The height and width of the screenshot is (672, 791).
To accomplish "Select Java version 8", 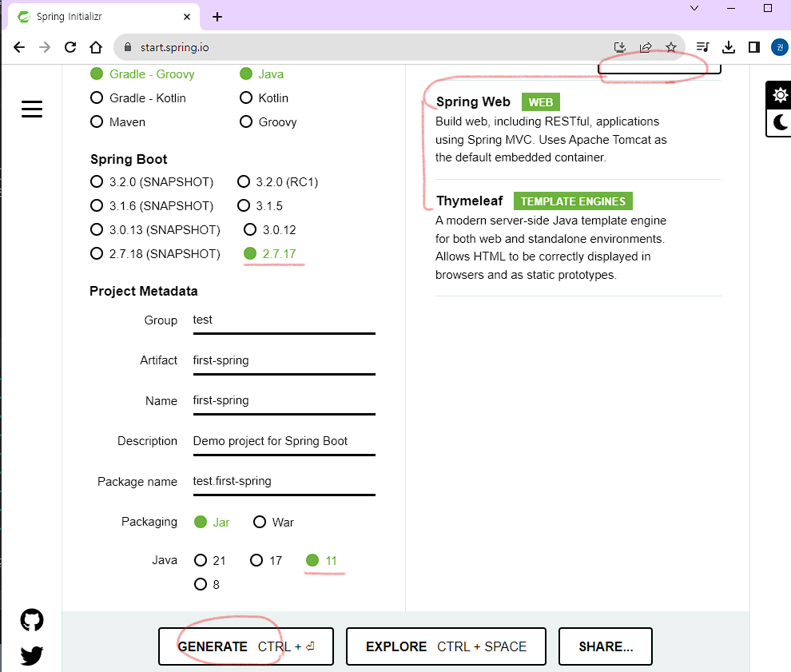I will point(207,584).
